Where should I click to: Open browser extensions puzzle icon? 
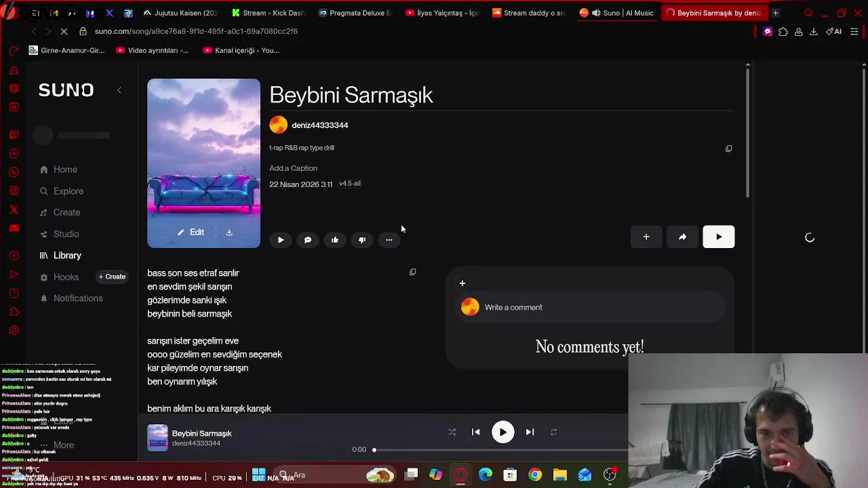(x=783, y=31)
